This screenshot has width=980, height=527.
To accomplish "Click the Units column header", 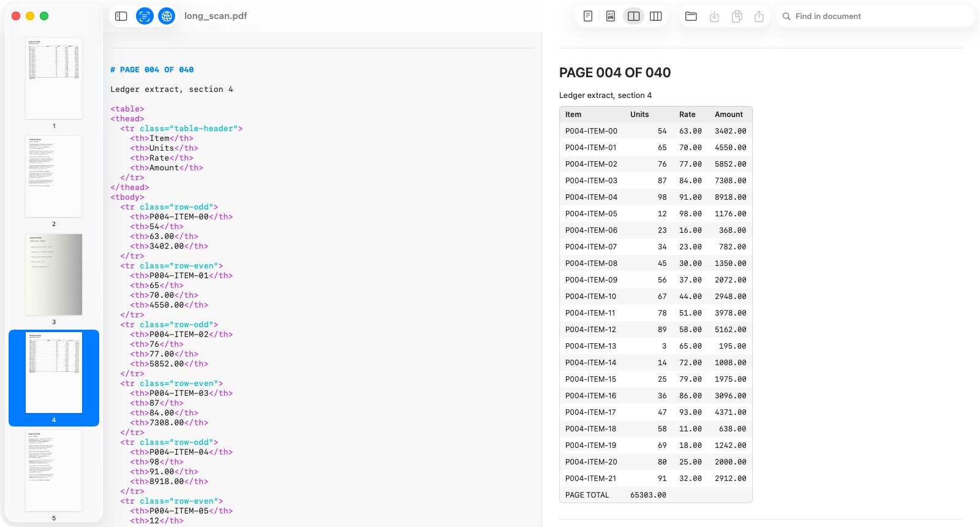I will tap(639, 115).
